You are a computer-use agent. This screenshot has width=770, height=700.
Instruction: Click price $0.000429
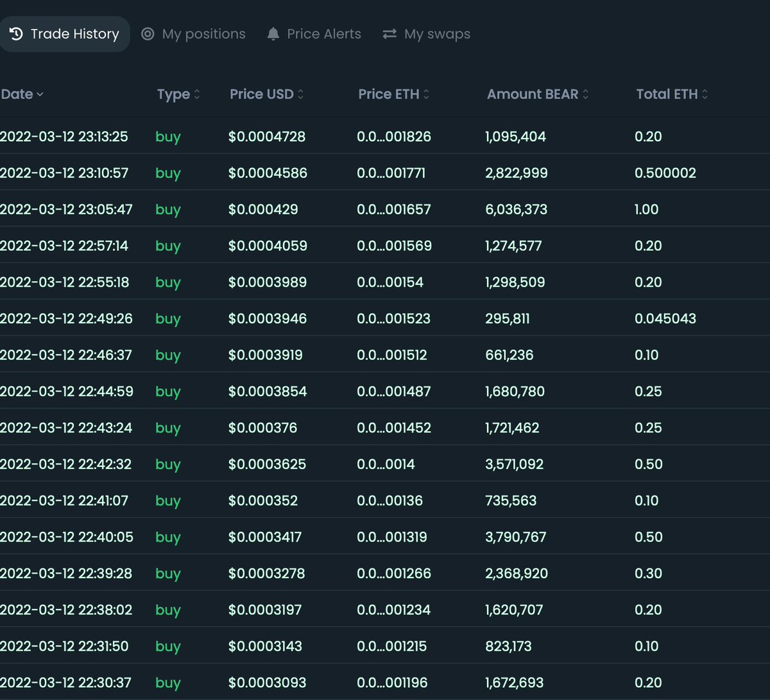tap(263, 210)
